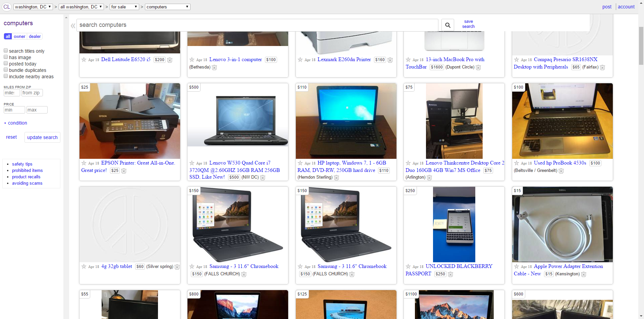Star the Apple Power Adapter Extention listing
Viewport: 644px width, 319px height.
pos(517,266)
